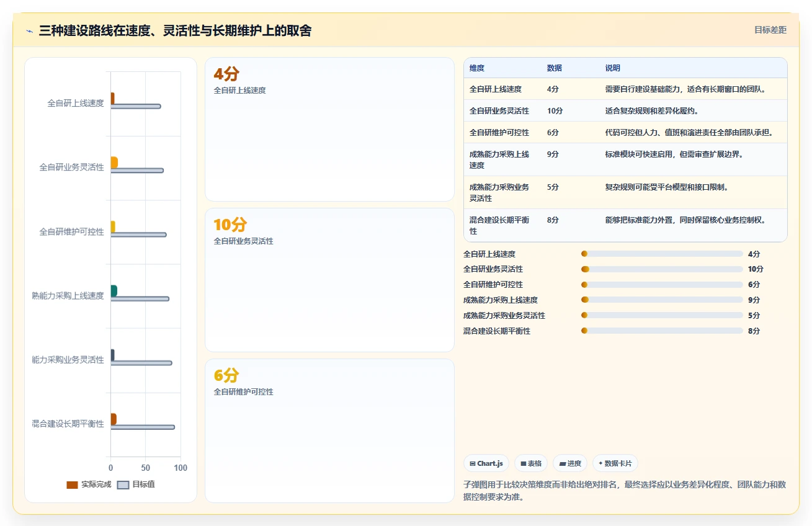Image resolution: width=812 pixels, height=526 pixels.
Task: Toggle the 目标值 legend swatch
Action: pyautogui.click(x=123, y=484)
